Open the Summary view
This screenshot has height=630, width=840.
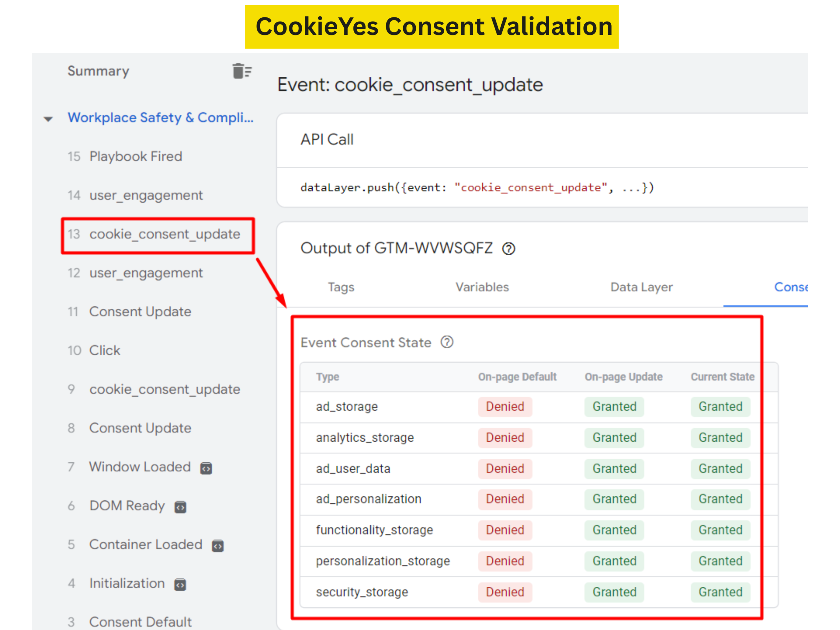pos(98,71)
